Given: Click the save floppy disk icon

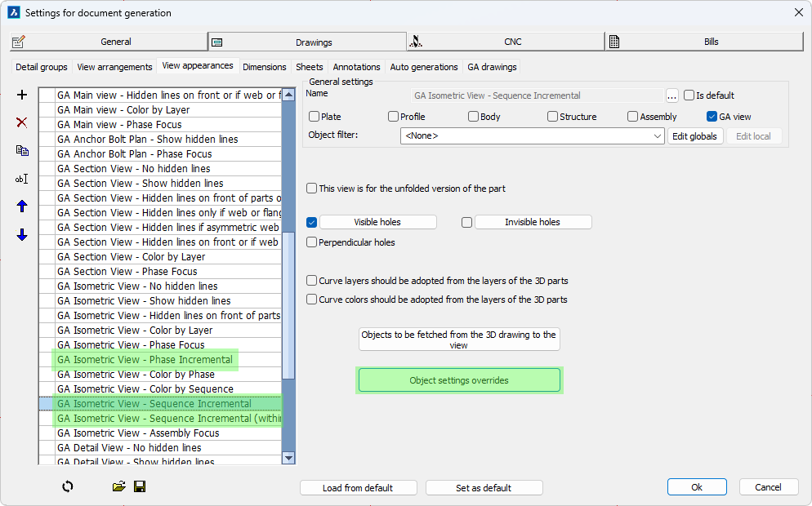Looking at the screenshot, I should [140, 486].
